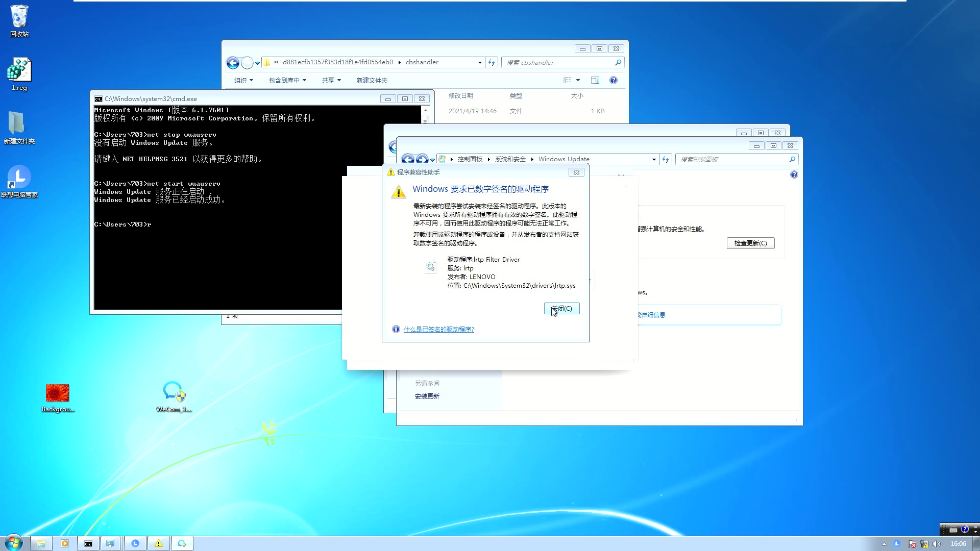Select the 1.reg registry file icon

point(19,74)
